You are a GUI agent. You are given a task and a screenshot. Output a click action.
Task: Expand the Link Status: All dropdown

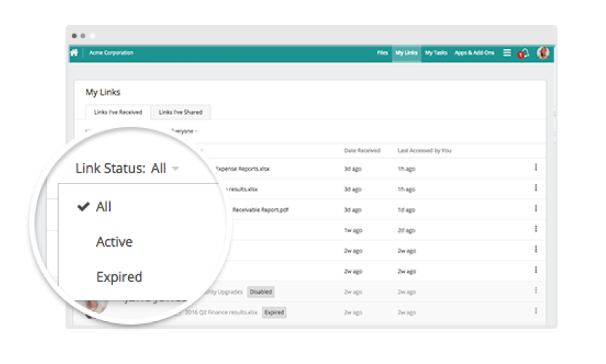click(x=127, y=168)
